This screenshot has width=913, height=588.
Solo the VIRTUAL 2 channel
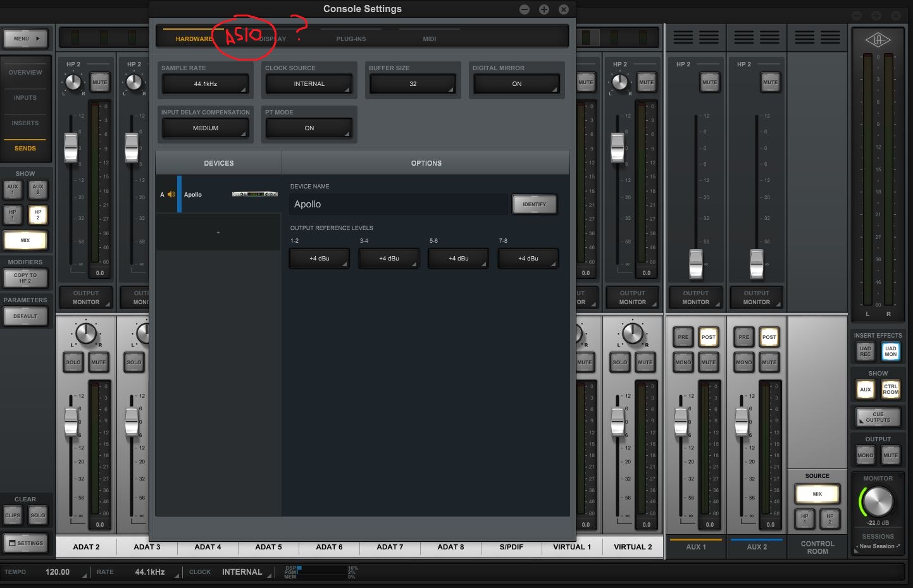[x=620, y=362]
